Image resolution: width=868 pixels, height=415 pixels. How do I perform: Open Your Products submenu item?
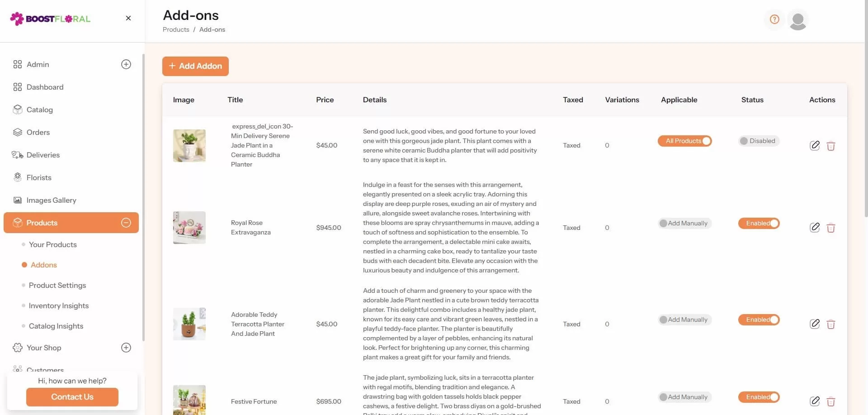tap(53, 244)
